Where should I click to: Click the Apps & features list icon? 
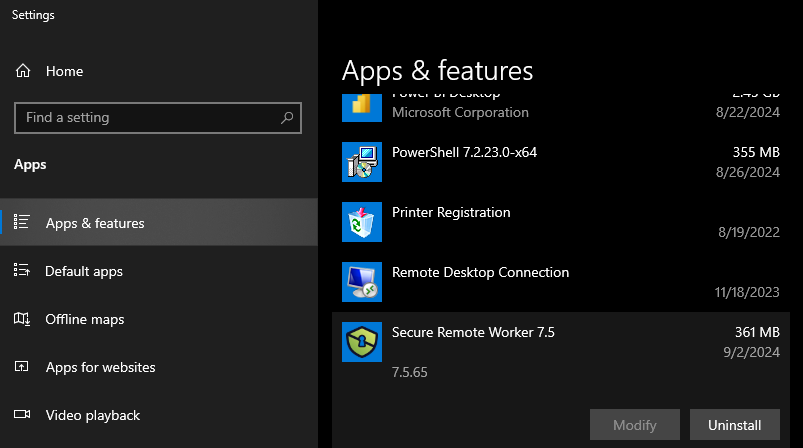pyautogui.click(x=22, y=222)
